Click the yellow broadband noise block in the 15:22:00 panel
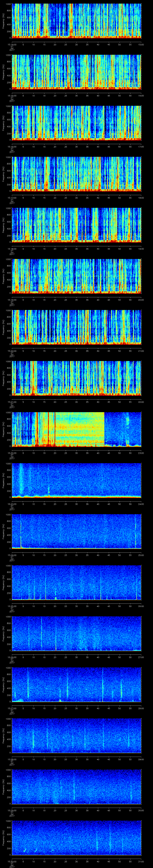 [x=80, y=428]
